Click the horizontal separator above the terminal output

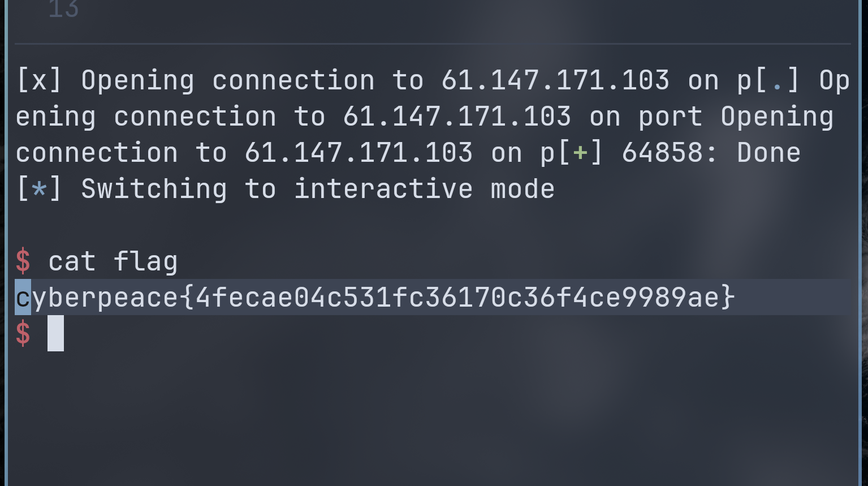433,44
